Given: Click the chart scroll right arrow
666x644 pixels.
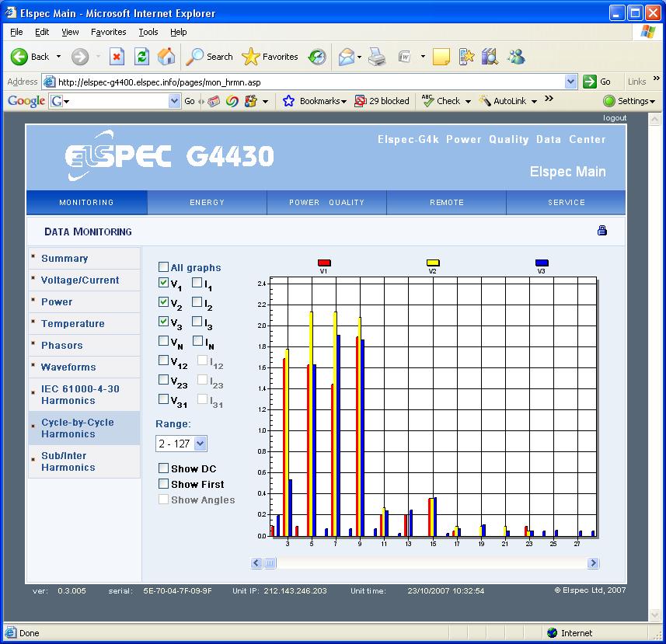Looking at the screenshot, I should click(592, 563).
